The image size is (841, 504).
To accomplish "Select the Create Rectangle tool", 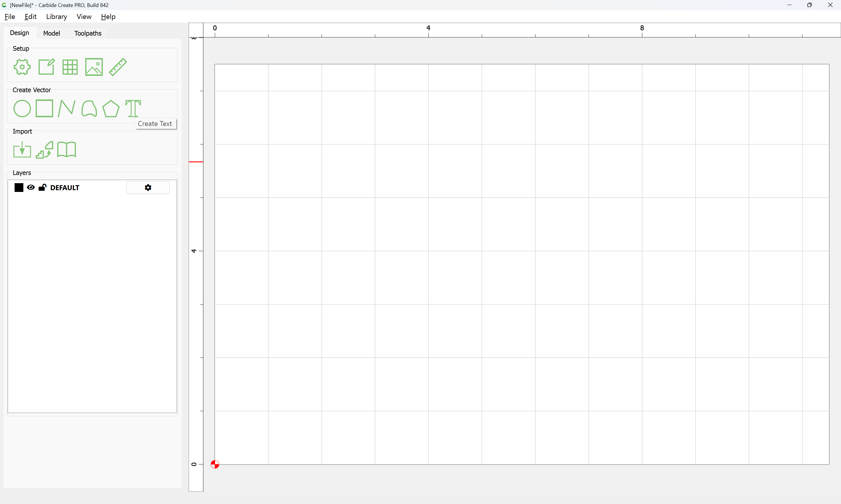I will [44, 108].
